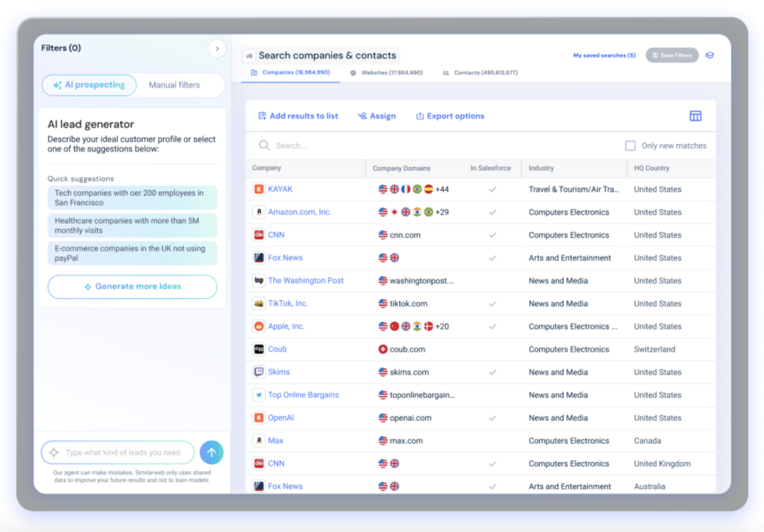Screen dimensions: 764x532
Task: Click the magnifier icon in results search
Action: click(x=264, y=145)
